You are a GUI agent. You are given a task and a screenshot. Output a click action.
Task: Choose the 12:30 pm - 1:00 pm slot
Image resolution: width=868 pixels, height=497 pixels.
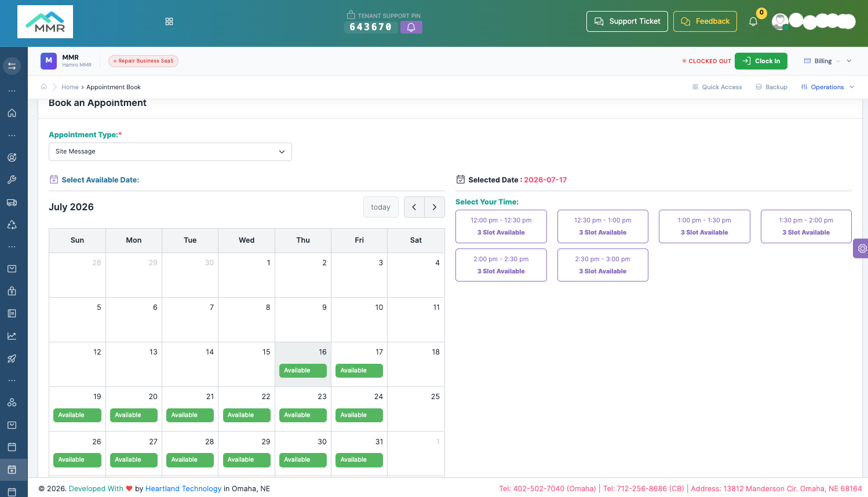(x=603, y=226)
